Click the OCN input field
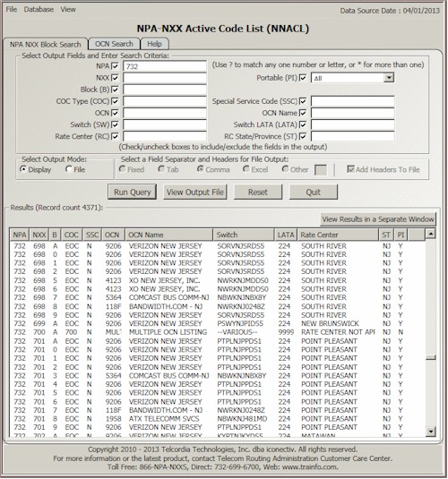 tap(165, 113)
